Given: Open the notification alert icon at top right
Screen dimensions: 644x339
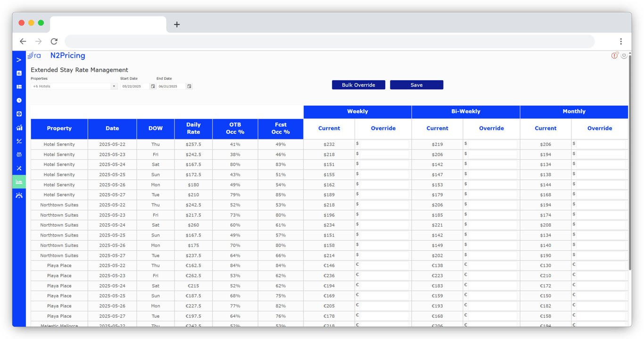Looking at the screenshot, I should (x=614, y=55).
